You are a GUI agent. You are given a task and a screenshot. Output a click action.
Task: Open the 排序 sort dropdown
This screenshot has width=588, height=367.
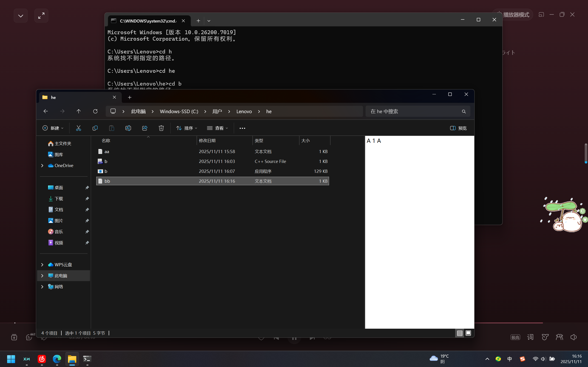point(187,128)
